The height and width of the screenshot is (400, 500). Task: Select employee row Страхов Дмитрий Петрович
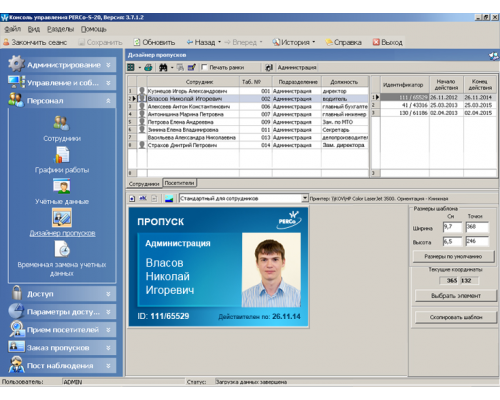248,145
